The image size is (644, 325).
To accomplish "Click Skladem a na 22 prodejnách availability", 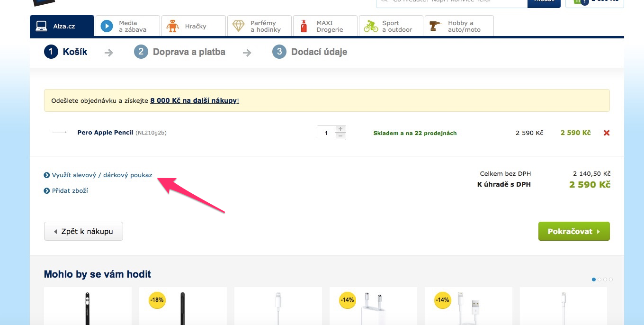I will 415,133.
